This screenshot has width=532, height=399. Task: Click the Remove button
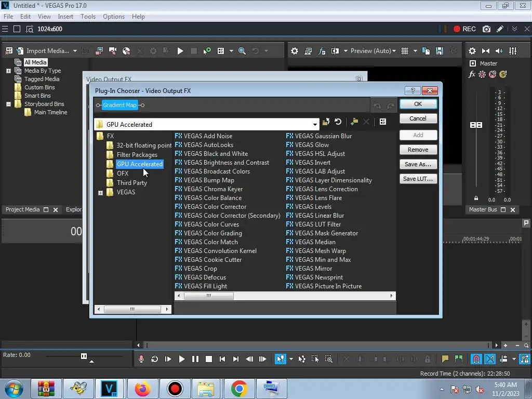coord(418,150)
